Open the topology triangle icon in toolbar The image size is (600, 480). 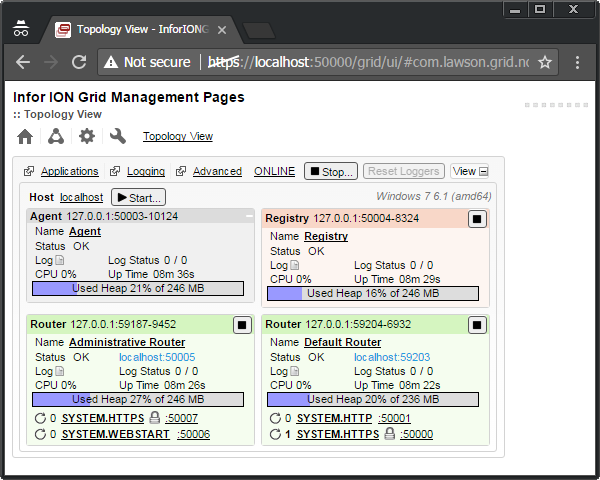56,136
